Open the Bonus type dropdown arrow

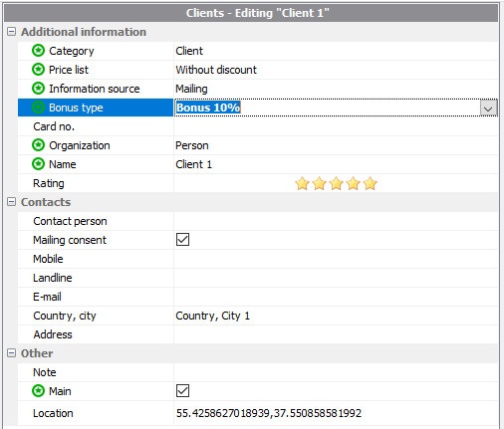coord(488,108)
